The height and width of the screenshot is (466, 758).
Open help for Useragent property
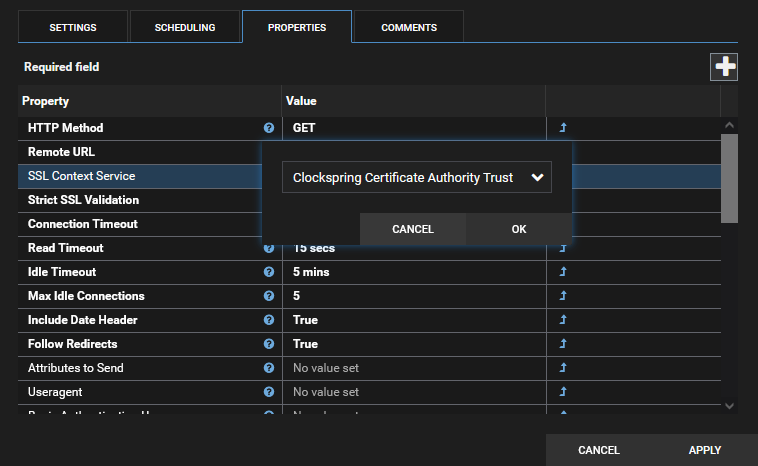[269, 392]
